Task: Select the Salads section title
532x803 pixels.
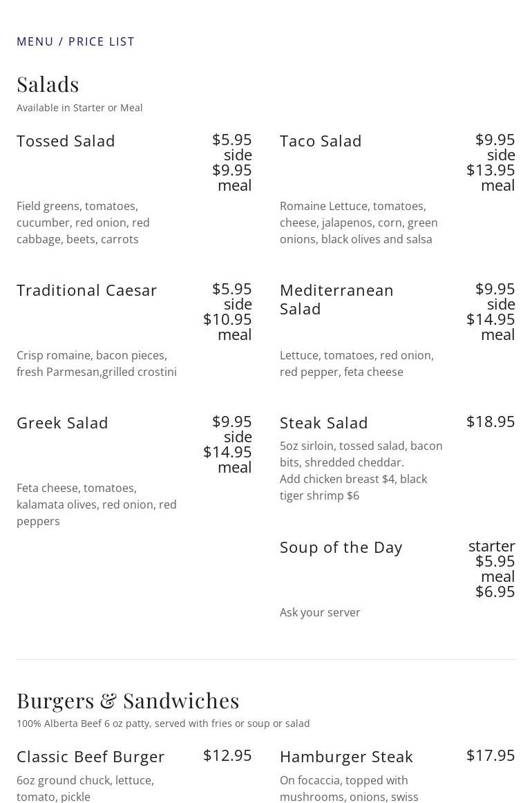Action: pyautogui.click(x=48, y=84)
